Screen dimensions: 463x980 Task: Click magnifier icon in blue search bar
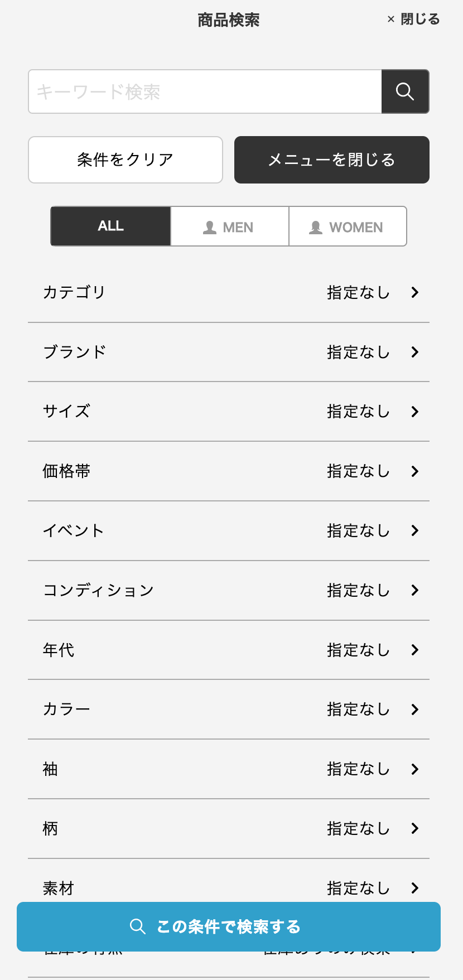click(x=138, y=926)
